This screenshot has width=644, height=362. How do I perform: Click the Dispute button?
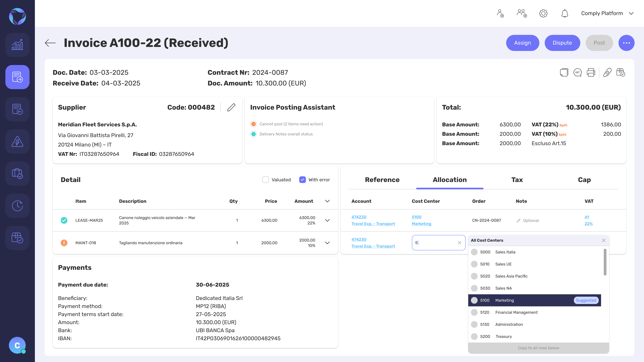(x=562, y=43)
